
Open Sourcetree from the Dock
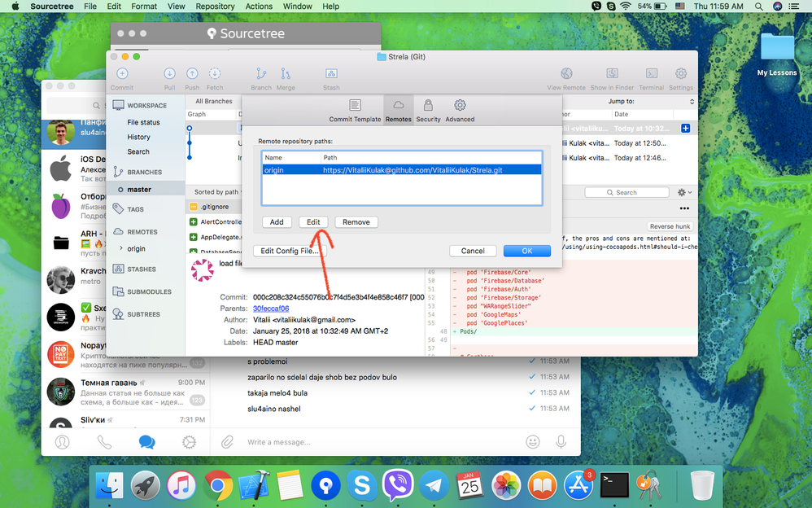(x=325, y=486)
